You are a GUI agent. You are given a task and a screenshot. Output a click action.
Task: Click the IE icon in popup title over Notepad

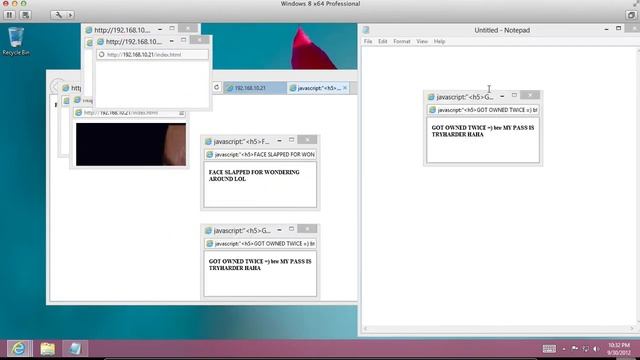point(431,97)
